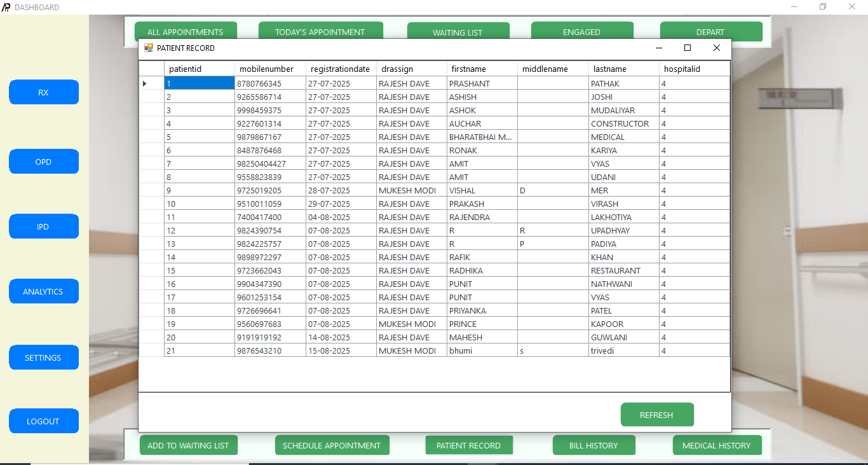The height and width of the screenshot is (465, 868).
Task: Open Settings from the sidebar
Action: click(x=43, y=357)
